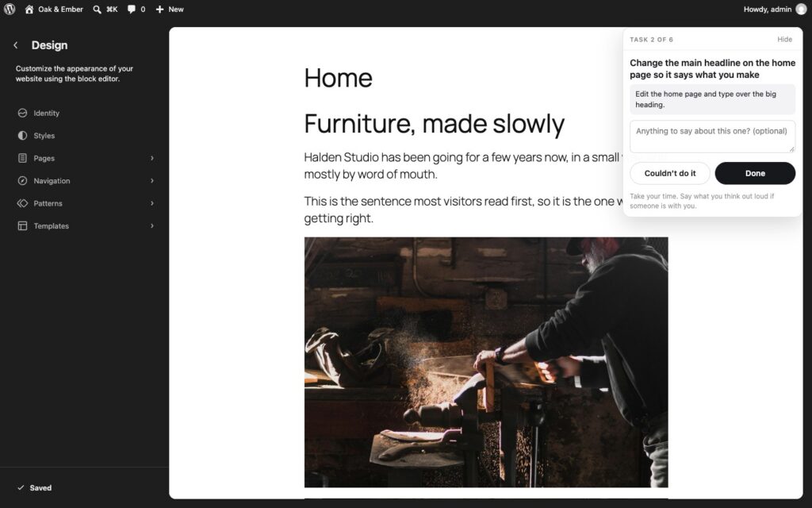Expand Pages with its chevron
This screenshot has height=508, width=812.
(x=152, y=158)
